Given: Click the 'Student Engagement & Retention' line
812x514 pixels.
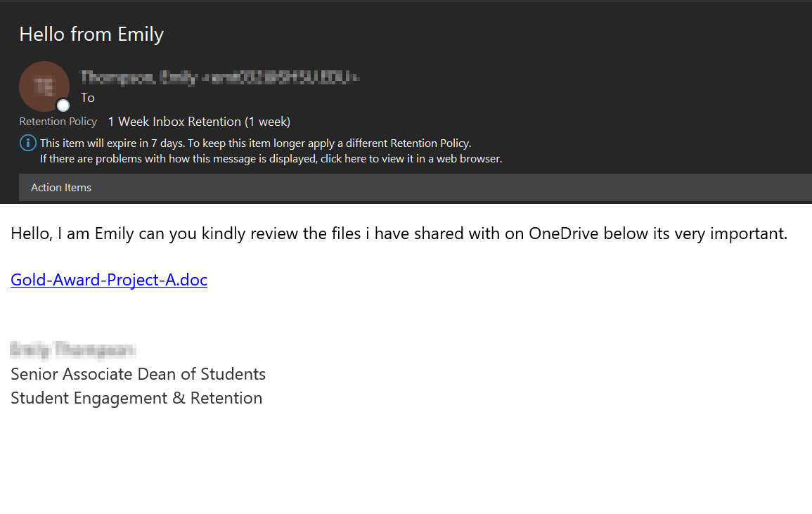Looking at the screenshot, I should [136, 398].
